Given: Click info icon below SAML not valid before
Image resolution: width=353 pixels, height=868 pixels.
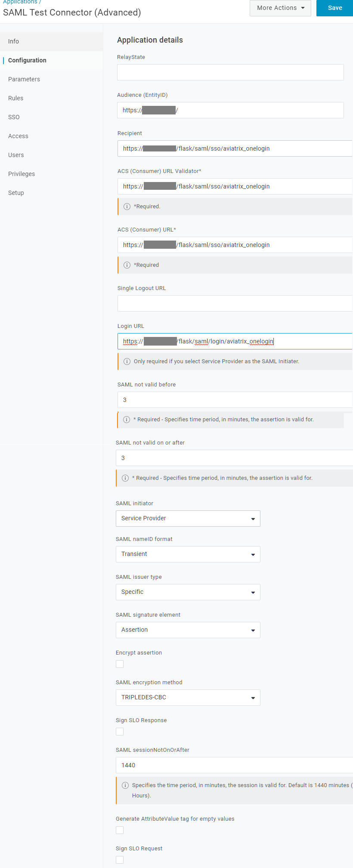Looking at the screenshot, I should [127, 420].
